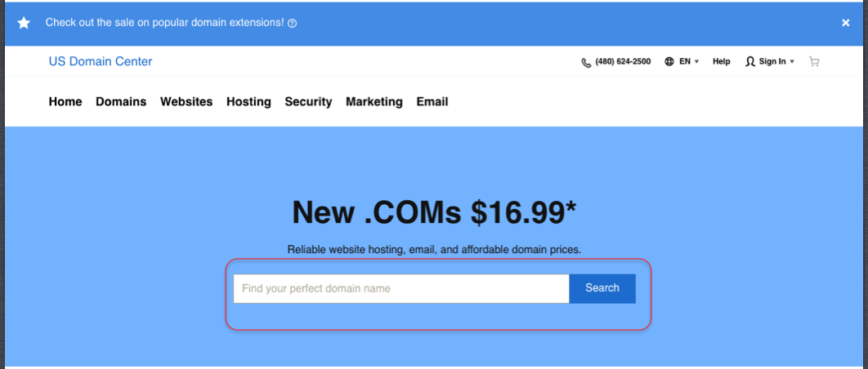This screenshot has width=868, height=369.
Task: Dismiss the sale banner with X icon
Action: tap(845, 23)
